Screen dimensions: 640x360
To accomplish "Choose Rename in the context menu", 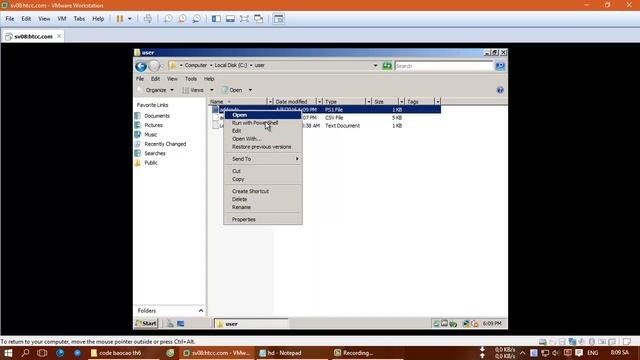I will tap(263, 207).
